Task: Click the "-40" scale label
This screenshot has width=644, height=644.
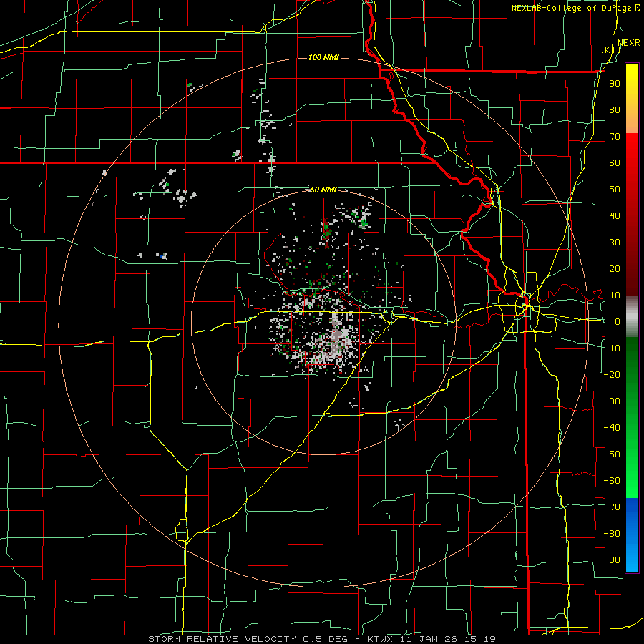Action: click(x=612, y=428)
